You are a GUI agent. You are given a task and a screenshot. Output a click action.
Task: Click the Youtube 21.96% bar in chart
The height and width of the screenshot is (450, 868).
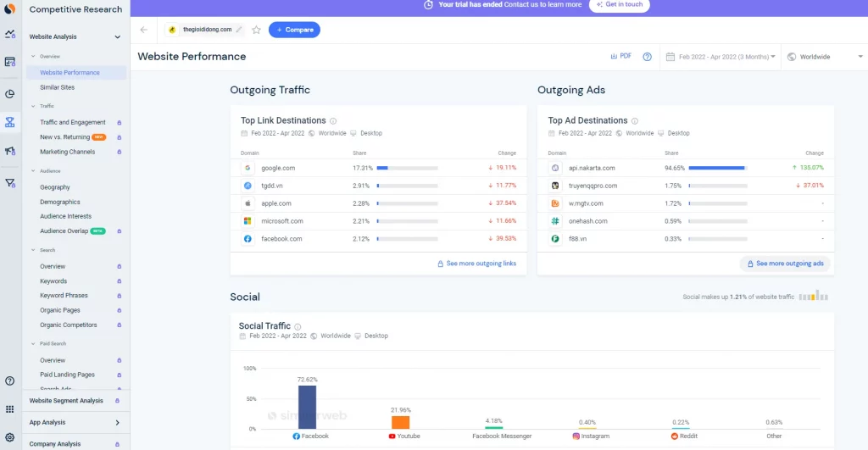400,422
